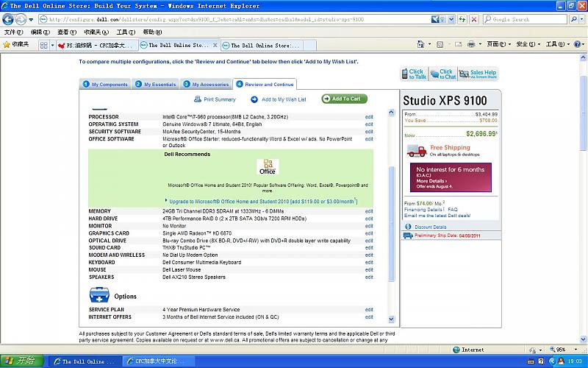Open the search provider dropdown
588x368 pixels.
click(x=583, y=19)
